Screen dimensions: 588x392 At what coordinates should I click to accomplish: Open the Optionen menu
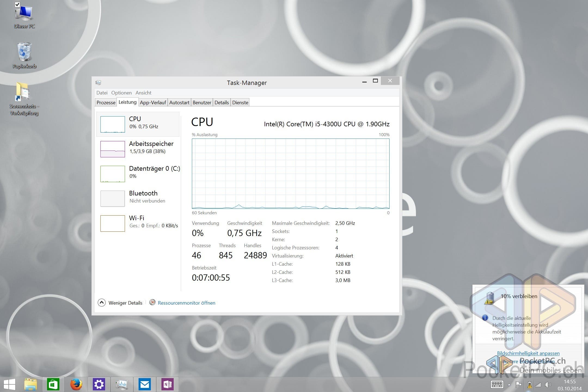[121, 93]
